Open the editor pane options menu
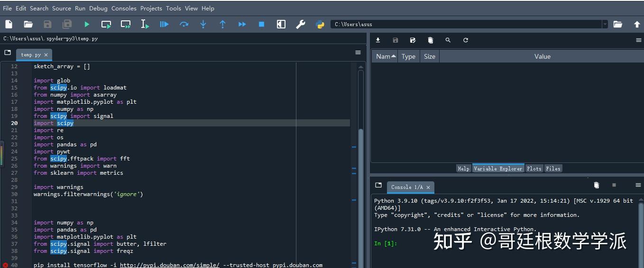This screenshot has width=644, height=268. (358, 53)
